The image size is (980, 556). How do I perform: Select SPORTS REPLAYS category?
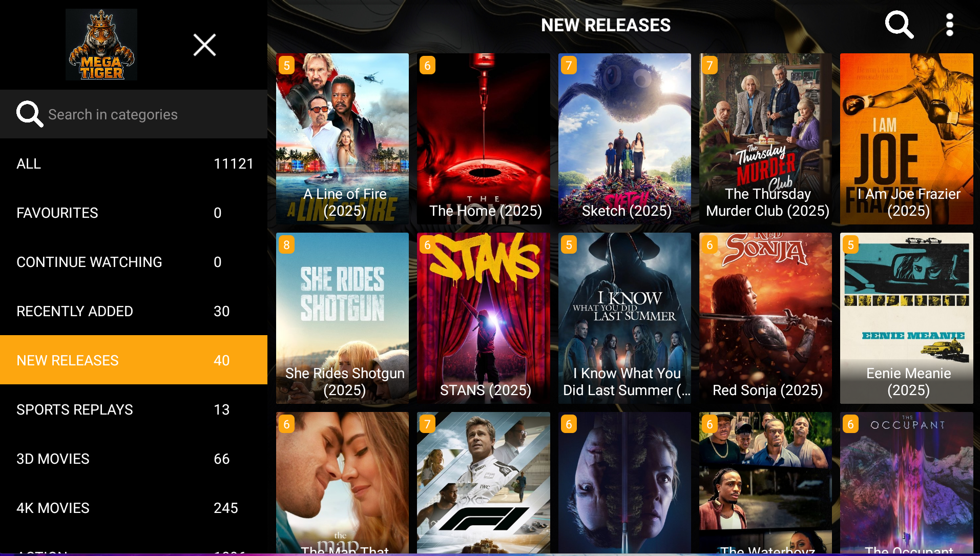[134, 410]
